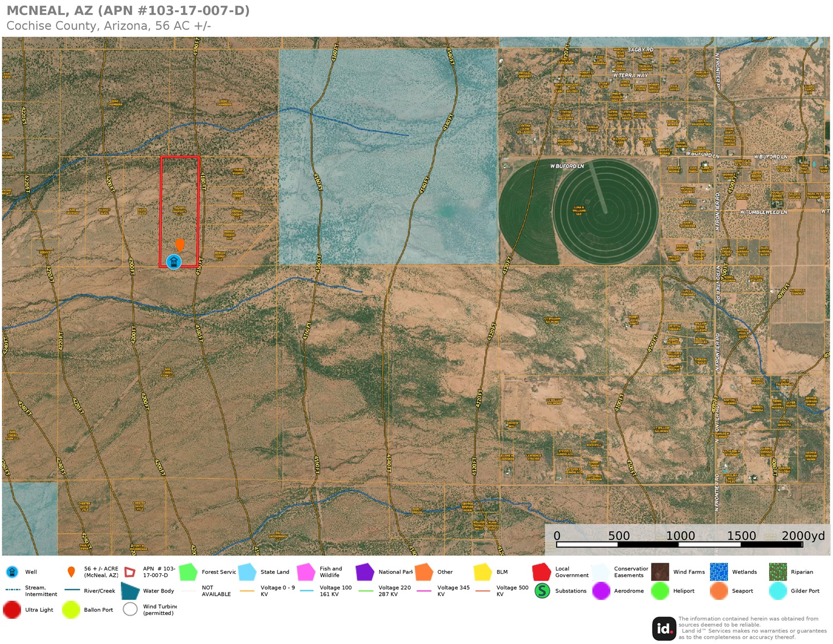833x644 pixels.
Task: Click the Wind Farms brown legend icon
Action: click(660, 572)
